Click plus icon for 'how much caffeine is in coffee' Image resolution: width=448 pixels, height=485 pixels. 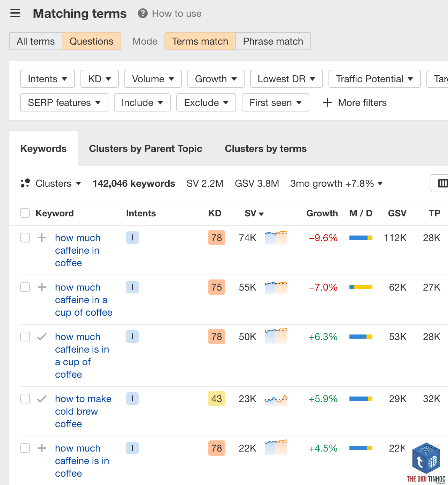click(42, 448)
